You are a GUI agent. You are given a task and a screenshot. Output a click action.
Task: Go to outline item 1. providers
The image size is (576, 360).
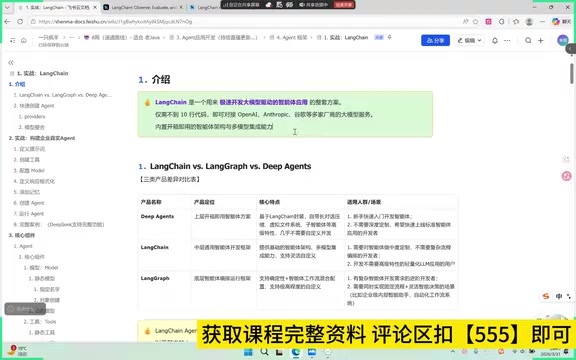click(32, 116)
